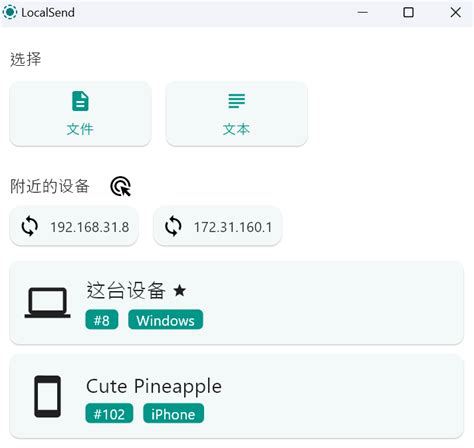Click the LocalSend logo in title bar
The height and width of the screenshot is (448, 474).
10,12
